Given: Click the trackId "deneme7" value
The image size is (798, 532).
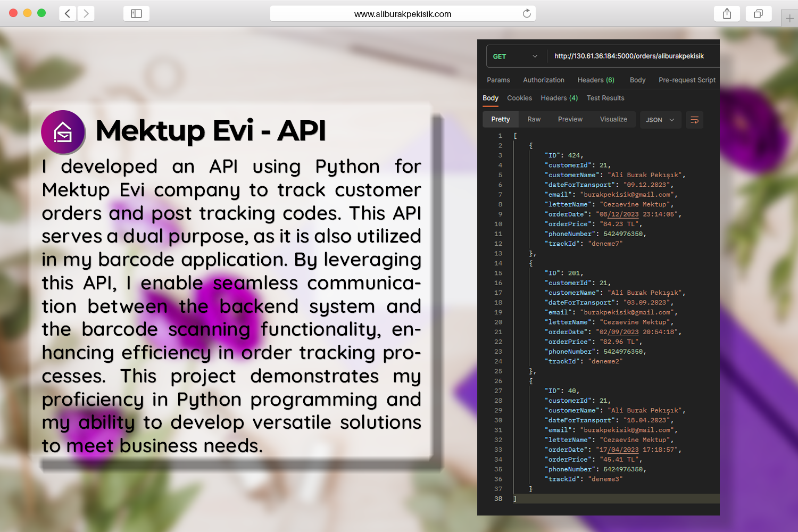Looking at the screenshot, I should [605, 244].
